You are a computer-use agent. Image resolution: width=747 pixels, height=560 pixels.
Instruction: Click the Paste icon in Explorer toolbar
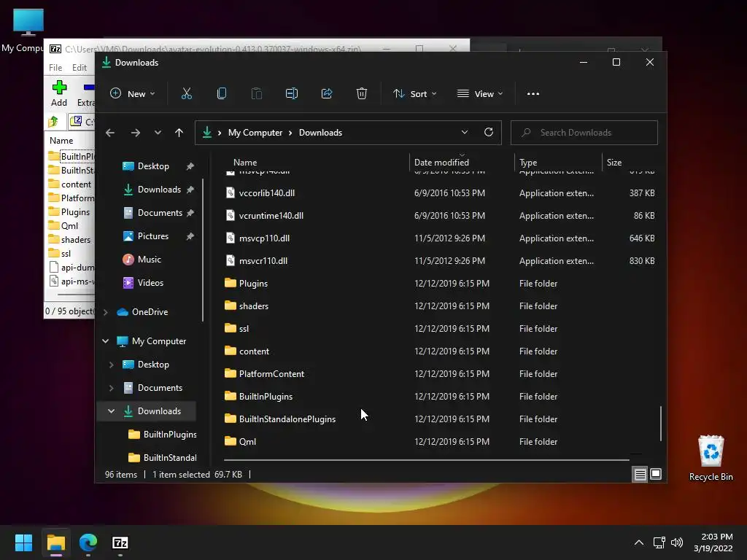(256, 94)
